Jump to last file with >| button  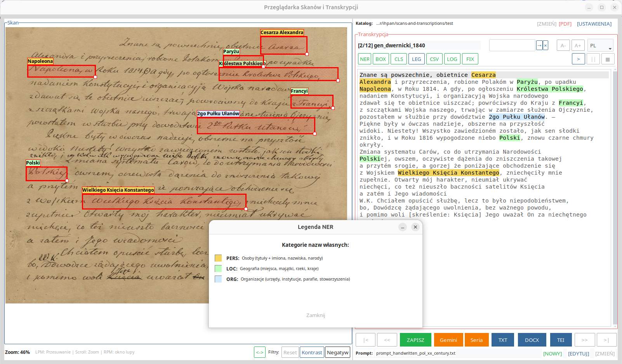click(x=606, y=340)
